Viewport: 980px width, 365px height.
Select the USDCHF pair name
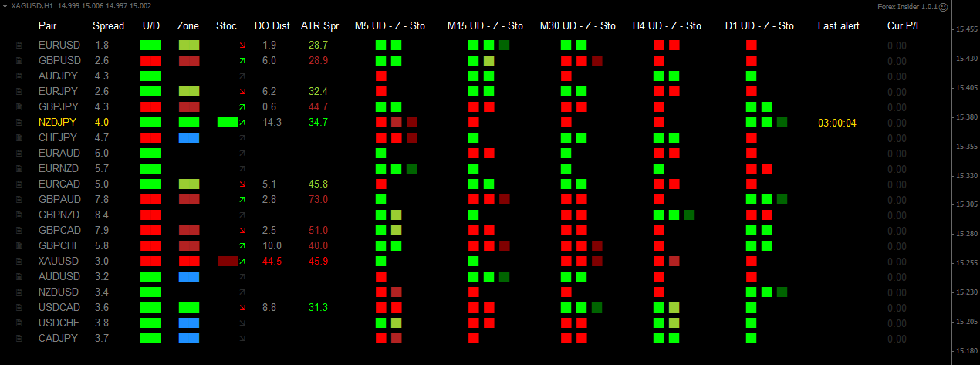pyautogui.click(x=59, y=323)
